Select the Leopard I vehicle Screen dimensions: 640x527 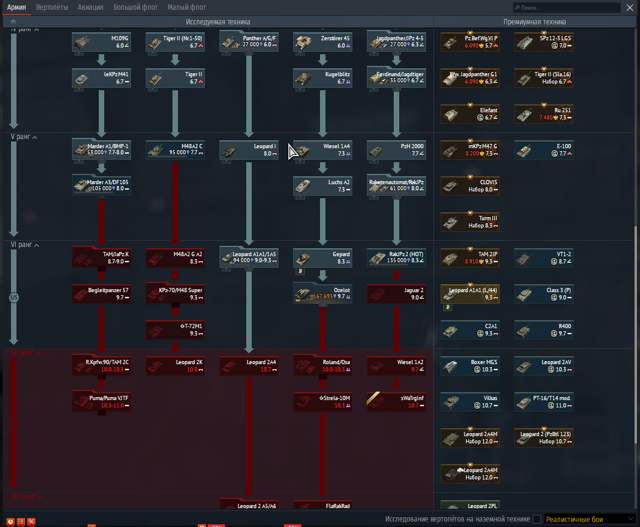point(249,150)
